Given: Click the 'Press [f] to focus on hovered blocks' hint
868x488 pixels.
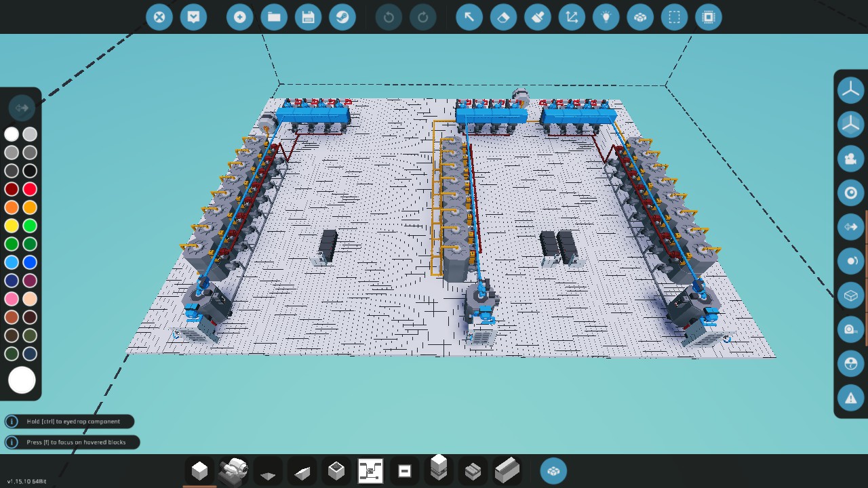Looking at the screenshot, I should 72,442.
